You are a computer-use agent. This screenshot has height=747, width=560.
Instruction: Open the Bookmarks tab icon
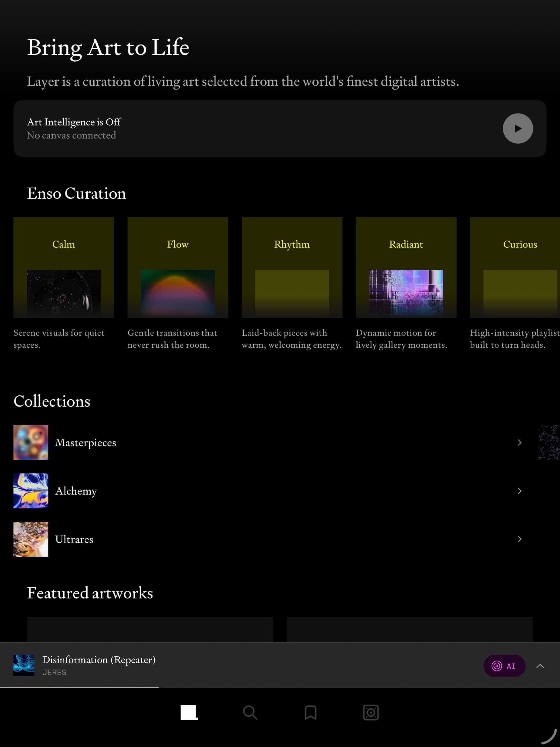coord(310,713)
